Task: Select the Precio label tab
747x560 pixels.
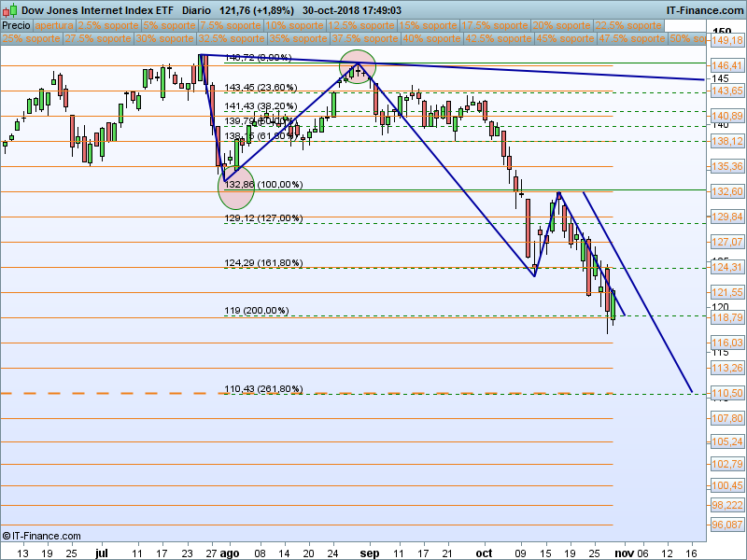Action: point(16,25)
